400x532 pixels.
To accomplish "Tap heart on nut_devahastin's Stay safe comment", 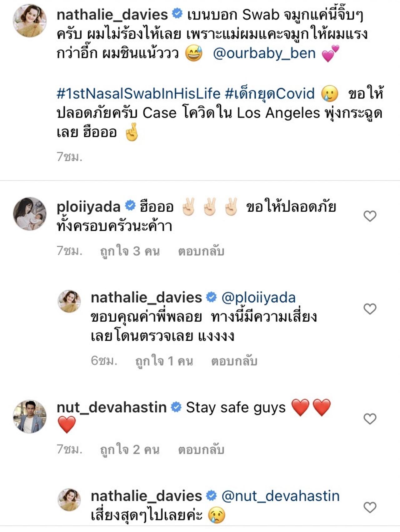I will tap(370, 419).
